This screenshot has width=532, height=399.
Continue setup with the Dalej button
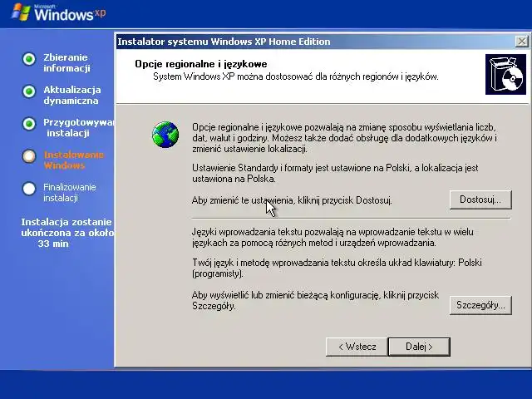[x=419, y=347]
